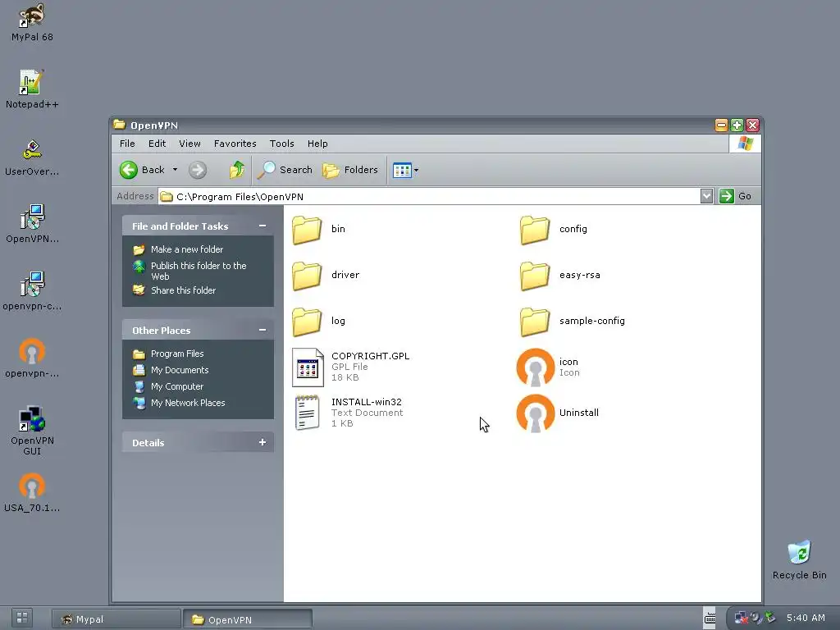840x630 pixels.
Task: Open the Help menu
Action: click(x=317, y=144)
